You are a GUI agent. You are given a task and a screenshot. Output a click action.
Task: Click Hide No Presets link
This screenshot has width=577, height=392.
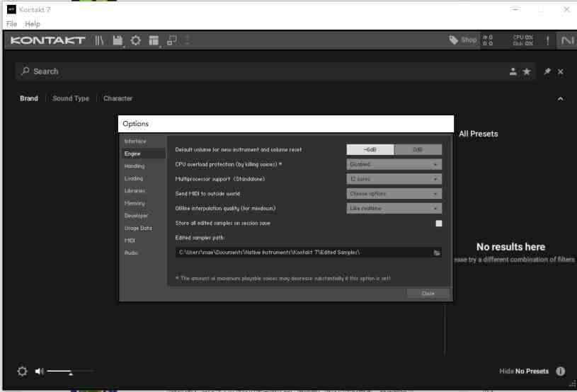[523, 371]
